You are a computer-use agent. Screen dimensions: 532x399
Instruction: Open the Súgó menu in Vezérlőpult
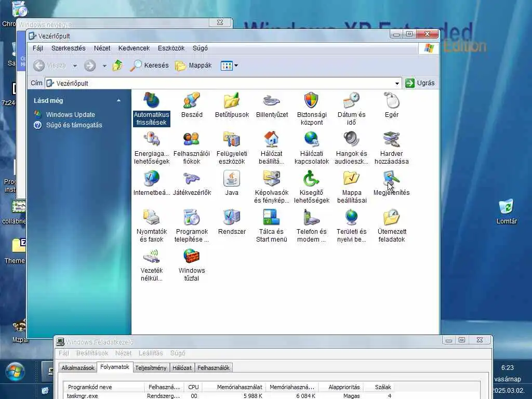tap(200, 48)
